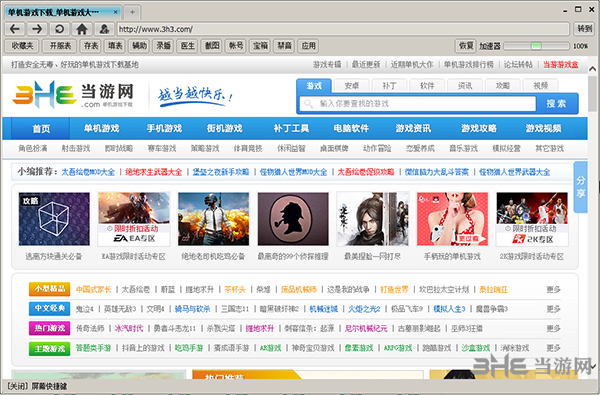600x395 pixels.
Task: Go forward with the right arrow button
Action: click(x=37, y=29)
